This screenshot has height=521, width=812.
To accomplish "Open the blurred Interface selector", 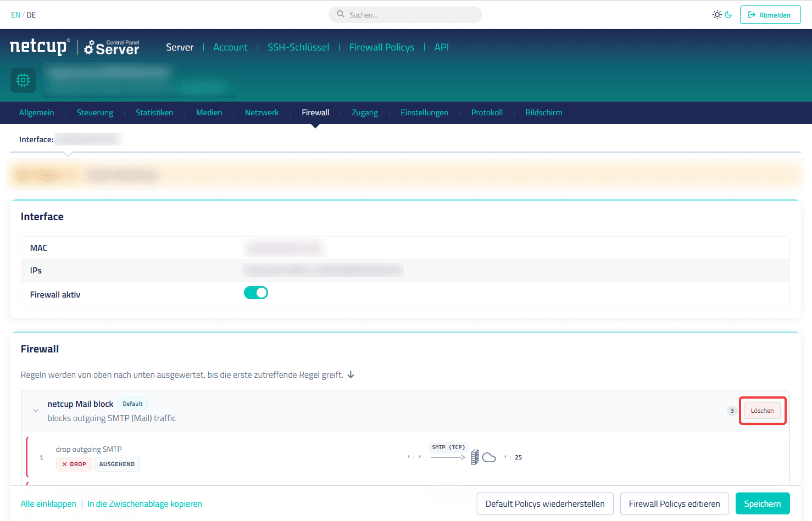I will tap(88, 139).
